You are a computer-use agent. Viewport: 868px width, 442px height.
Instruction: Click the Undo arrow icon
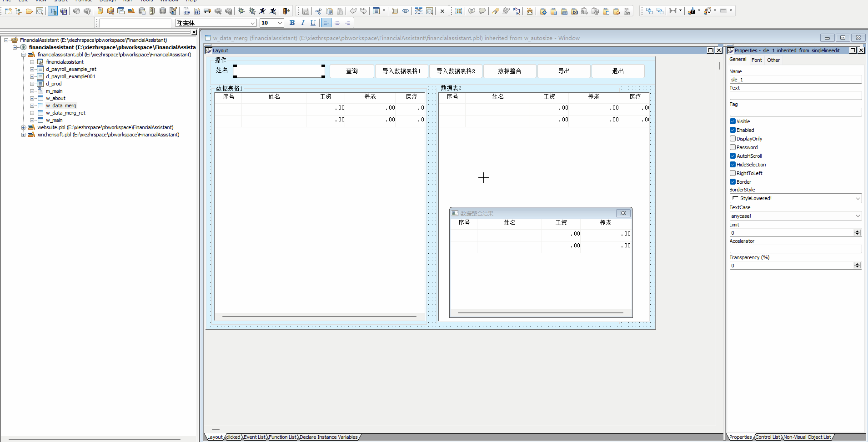353,11
